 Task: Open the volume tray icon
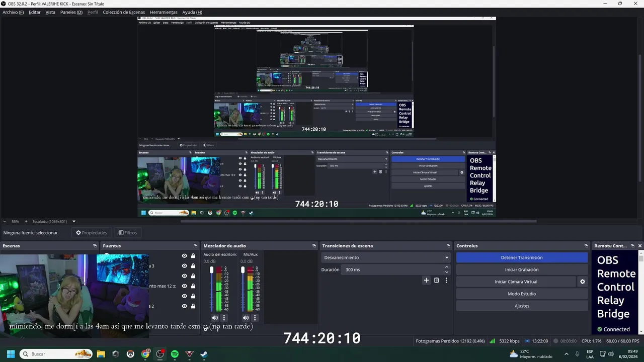(x=611, y=354)
